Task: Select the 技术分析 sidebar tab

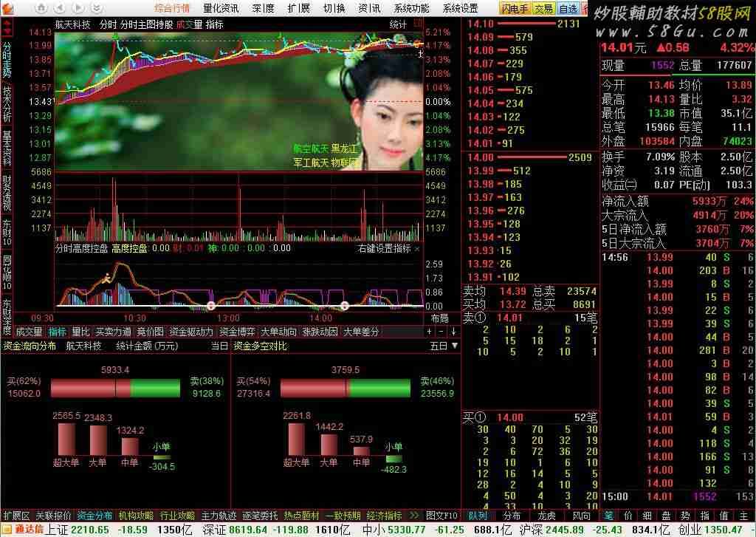Action: pos(7,104)
